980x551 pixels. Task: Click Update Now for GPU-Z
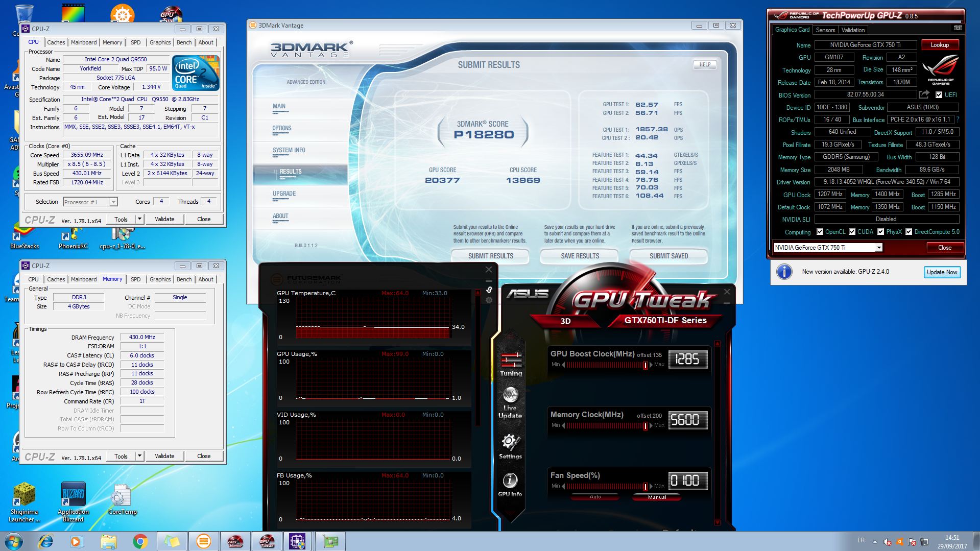[x=942, y=272]
